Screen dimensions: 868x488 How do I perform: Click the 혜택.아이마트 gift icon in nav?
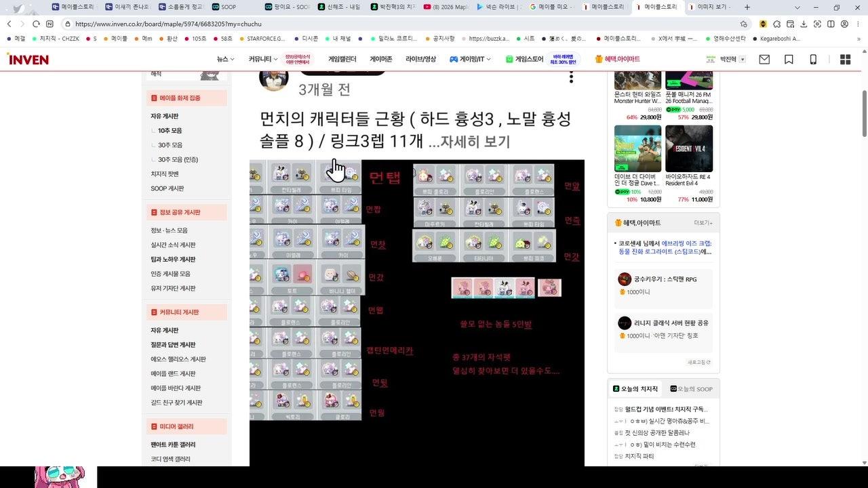click(599, 60)
